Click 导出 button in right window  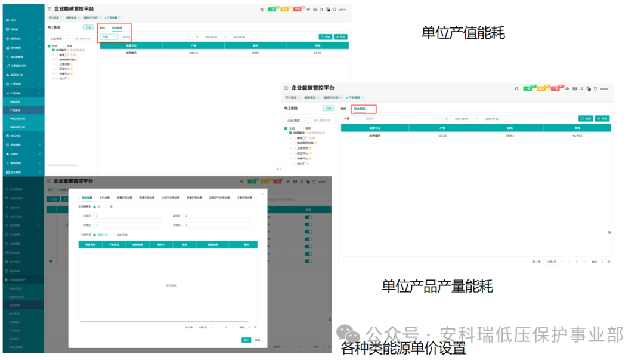click(602, 118)
